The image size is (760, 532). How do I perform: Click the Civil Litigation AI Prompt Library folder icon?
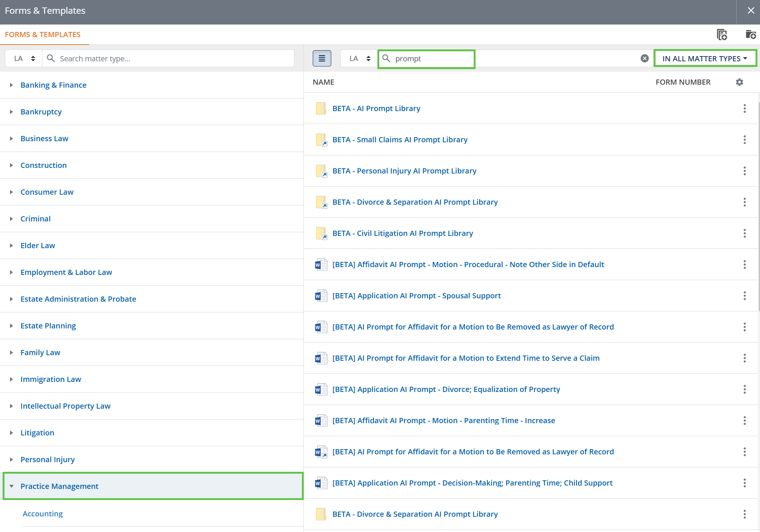tap(321, 233)
